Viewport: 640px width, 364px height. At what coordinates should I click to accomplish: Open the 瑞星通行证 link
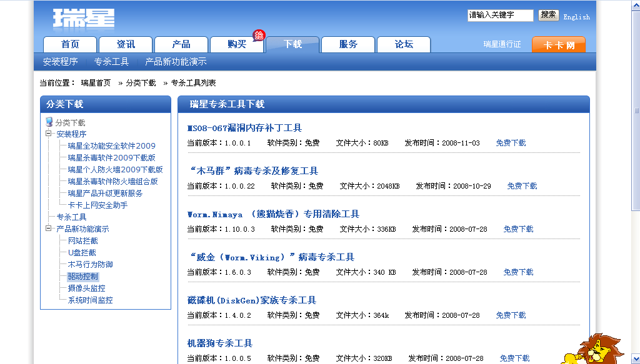502,44
